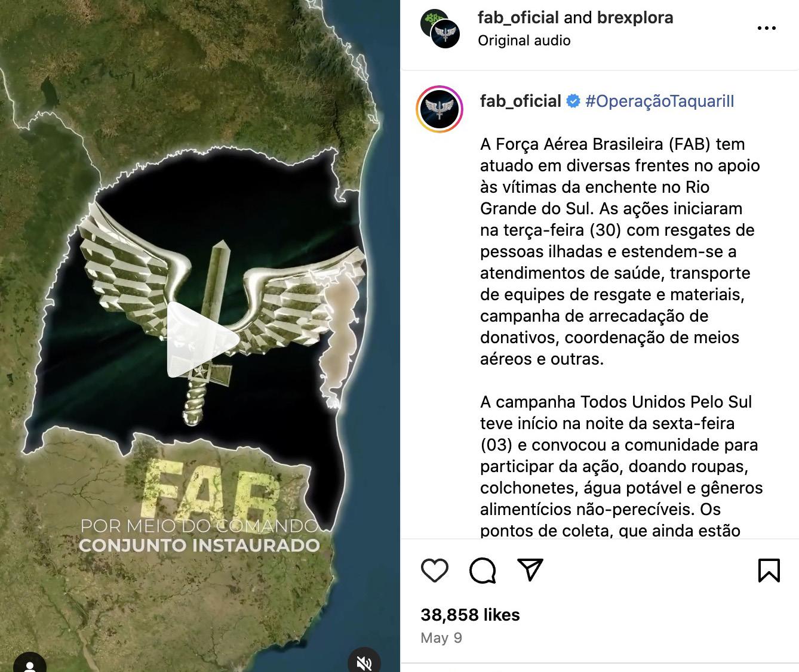Open the brexplora profile link in header
This screenshot has width=799, height=672.
coord(635,18)
